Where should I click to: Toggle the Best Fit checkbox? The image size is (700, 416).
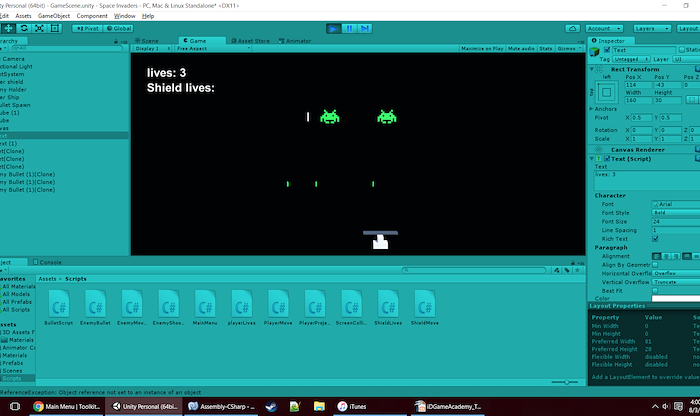[x=655, y=291]
